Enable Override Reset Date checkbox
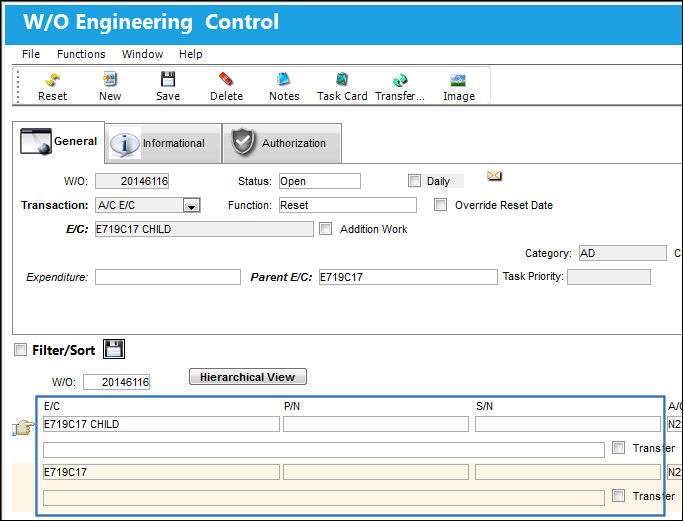683x521 pixels. (x=440, y=204)
